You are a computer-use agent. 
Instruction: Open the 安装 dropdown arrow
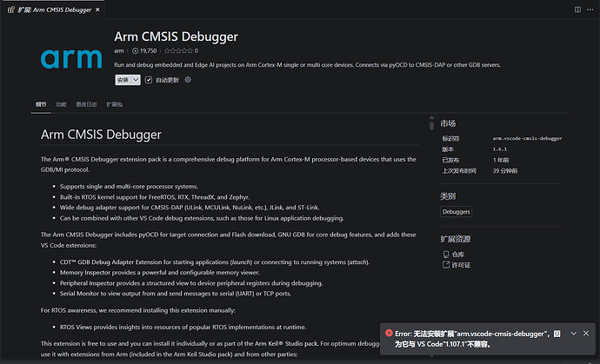click(136, 80)
